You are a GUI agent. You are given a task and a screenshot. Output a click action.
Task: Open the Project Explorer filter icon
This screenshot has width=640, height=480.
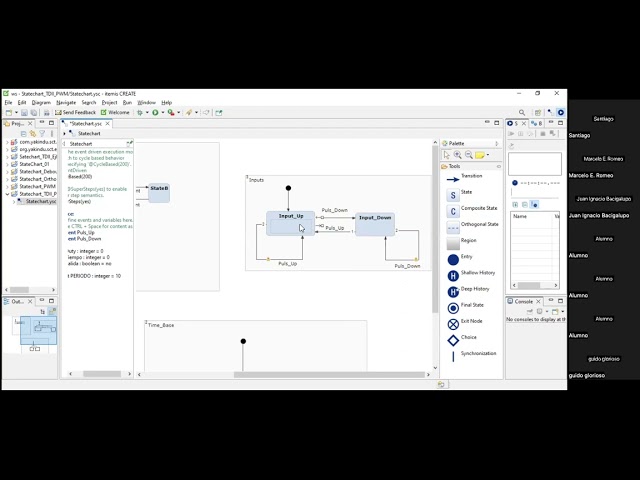(42, 134)
